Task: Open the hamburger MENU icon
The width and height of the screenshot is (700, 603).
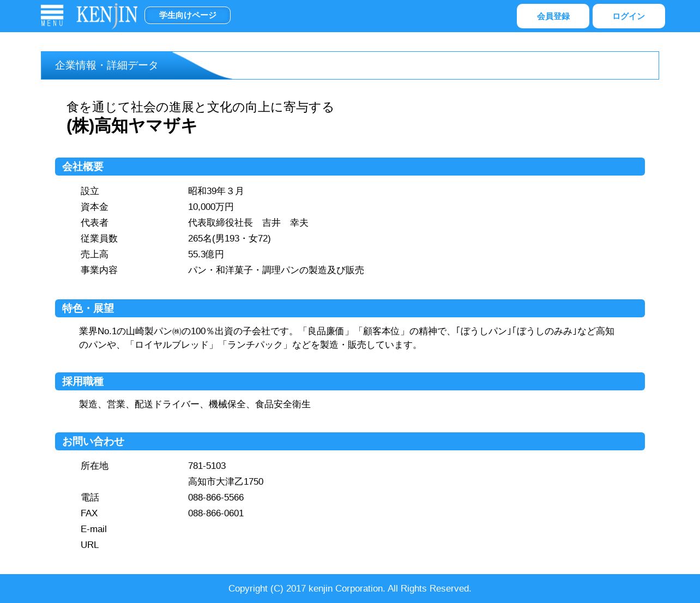Action: tap(52, 15)
